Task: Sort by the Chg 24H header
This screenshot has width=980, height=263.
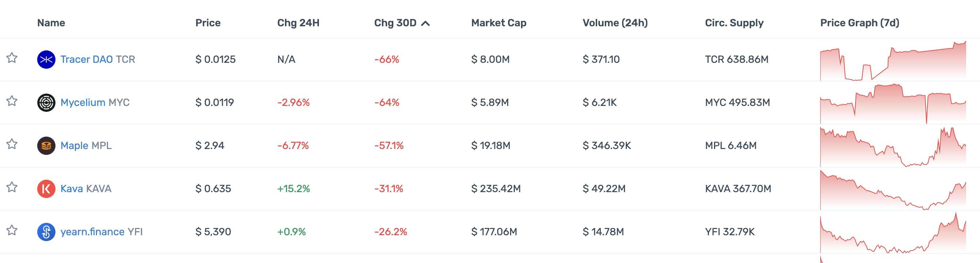Action: tap(298, 23)
